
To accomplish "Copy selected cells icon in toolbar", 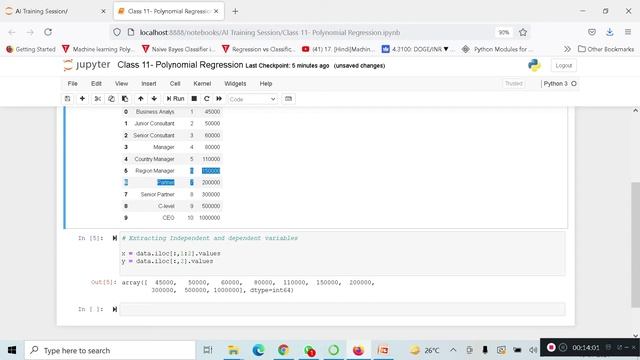I will click(x=111, y=99).
